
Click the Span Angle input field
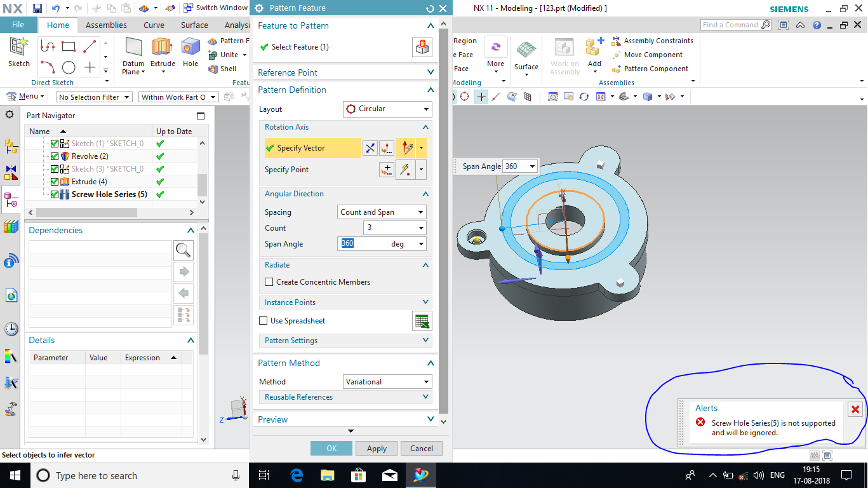point(364,244)
